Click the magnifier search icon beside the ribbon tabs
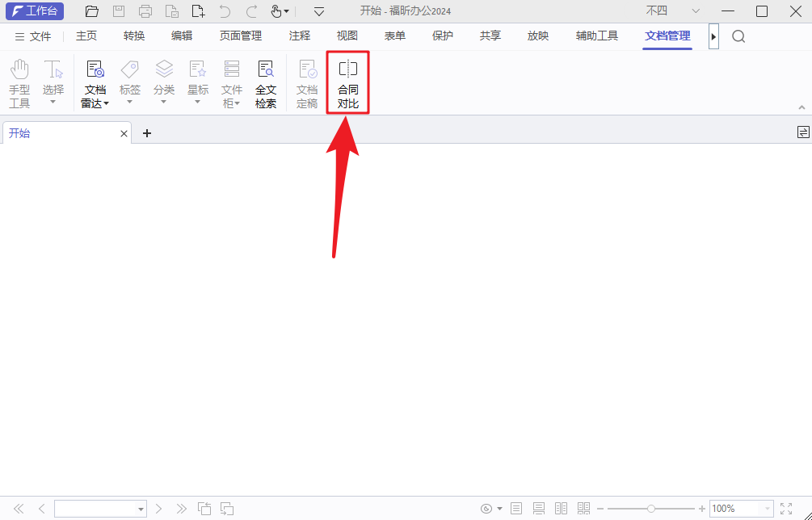 click(738, 36)
